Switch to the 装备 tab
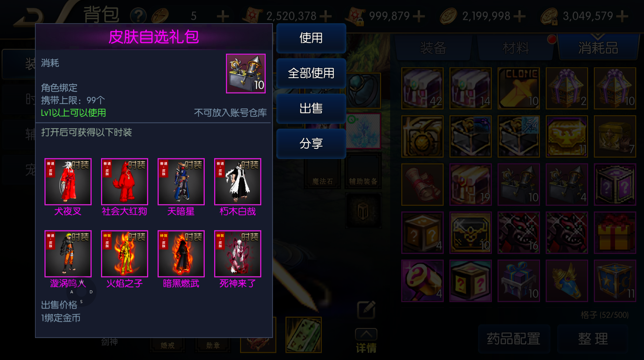644x360 pixels. (x=433, y=48)
